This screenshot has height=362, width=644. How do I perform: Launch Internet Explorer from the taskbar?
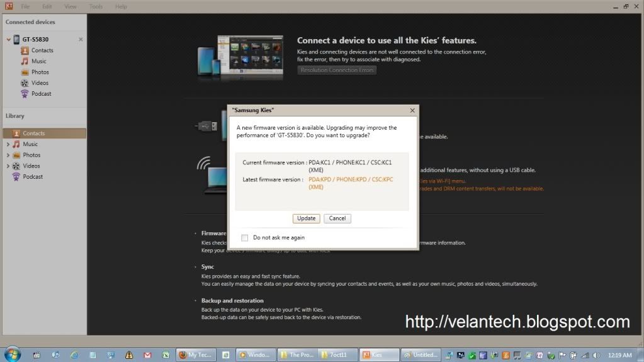(74, 355)
